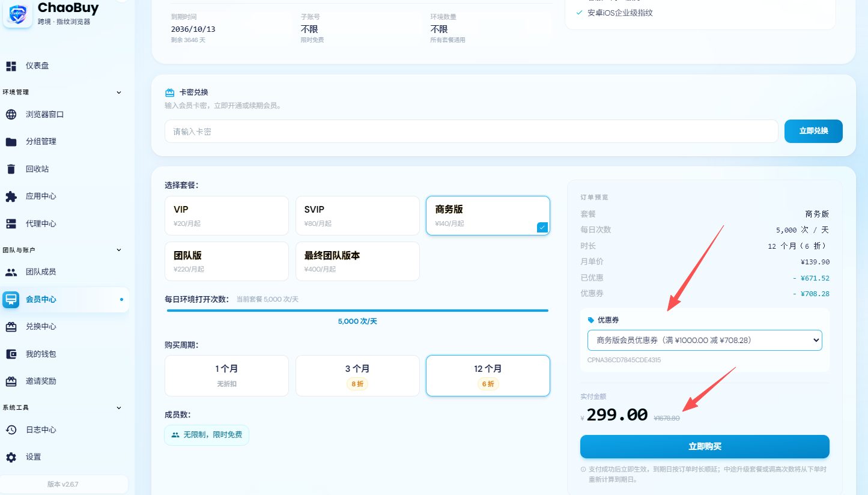Screen dimensions: 868x495
Task: Click the trash icon beside 回收站
Action: tap(11, 169)
